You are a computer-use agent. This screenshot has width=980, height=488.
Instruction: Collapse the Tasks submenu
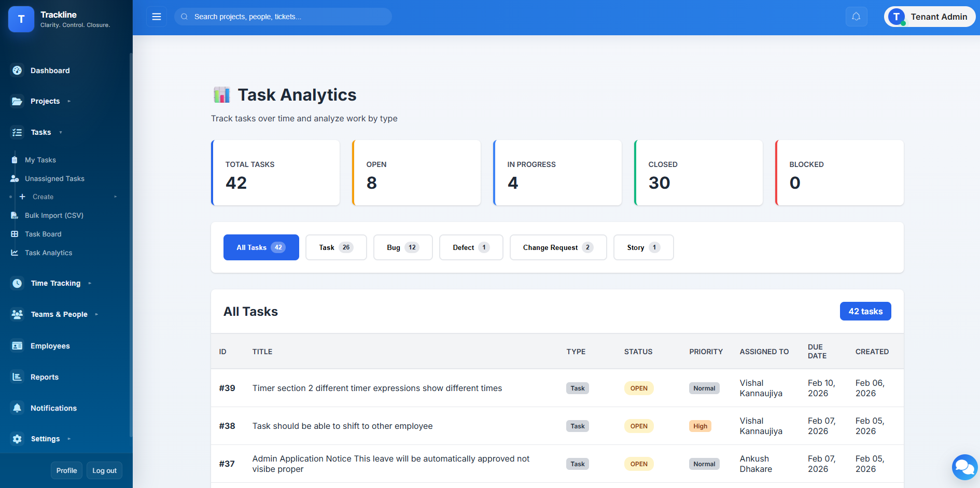[x=61, y=132]
